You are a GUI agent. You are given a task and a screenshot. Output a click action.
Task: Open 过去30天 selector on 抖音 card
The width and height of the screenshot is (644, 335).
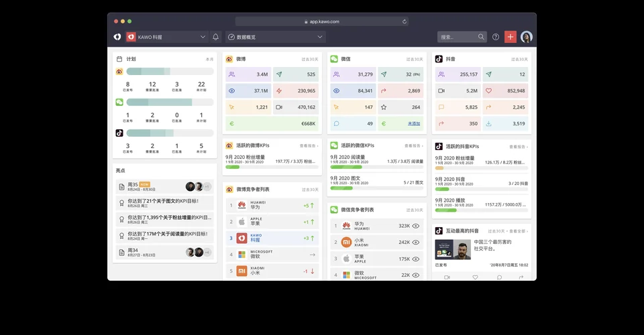(x=519, y=60)
